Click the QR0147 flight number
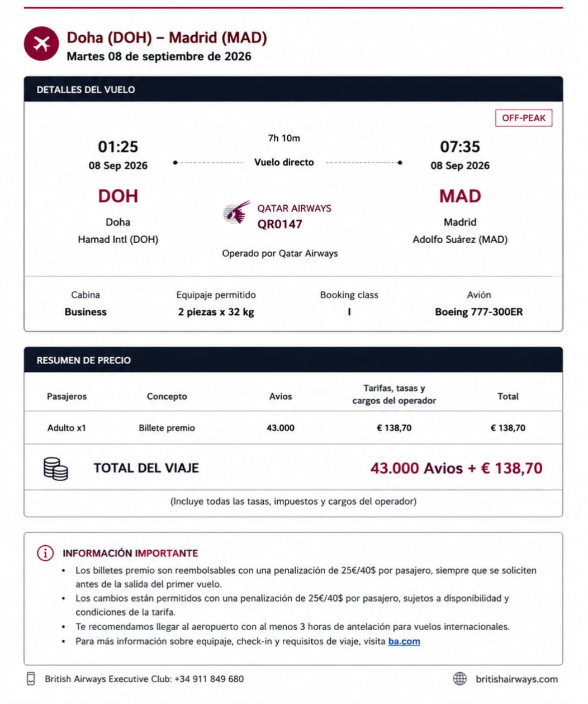This screenshot has height=704, width=588. 279,224
